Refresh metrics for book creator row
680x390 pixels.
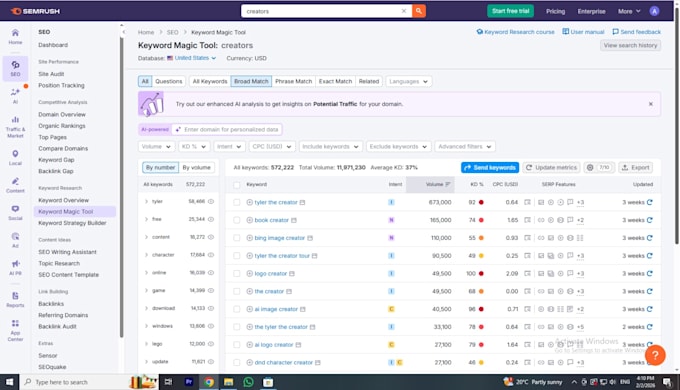coord(649,220)
